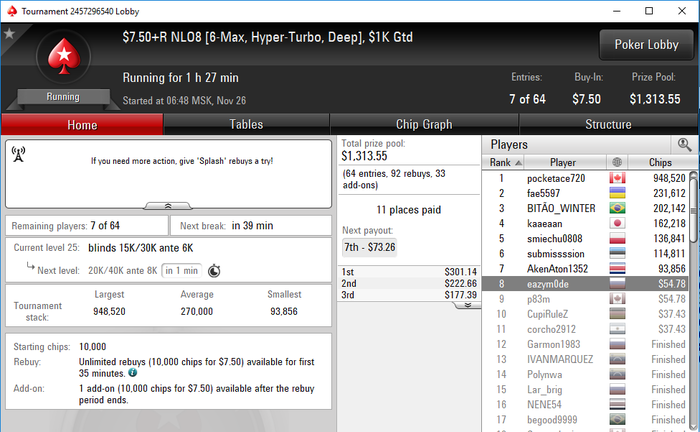Select player Garmon1983 in the list
The image size is (700, 432).
pyautogui.click(x=585, y=345)
